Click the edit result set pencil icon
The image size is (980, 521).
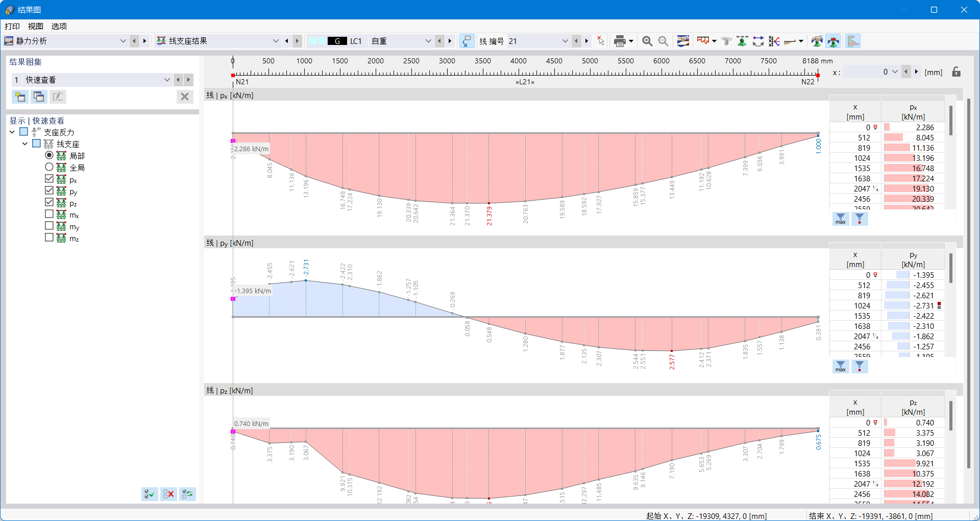point(58,97)
